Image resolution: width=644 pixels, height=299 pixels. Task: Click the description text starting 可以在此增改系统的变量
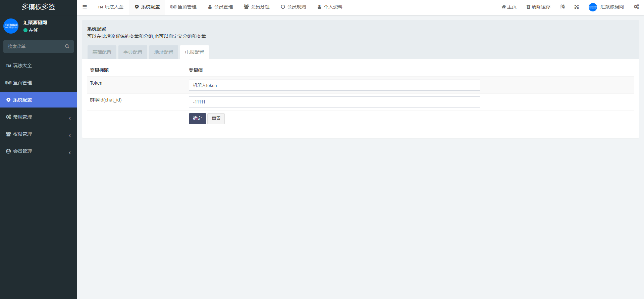coord(147,36)
